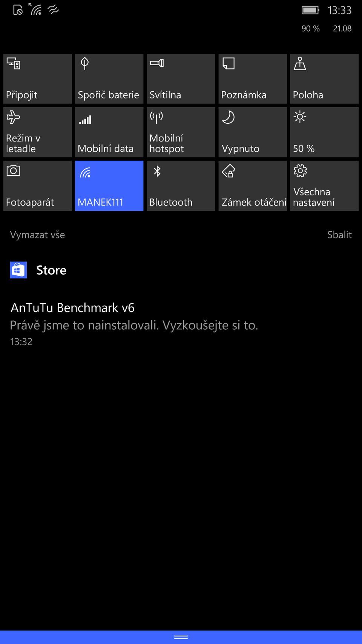The width and height of the screenshot is (362, 644).
Task: Clear all notifications with Vymazat vše
Action: coord(37,235)
